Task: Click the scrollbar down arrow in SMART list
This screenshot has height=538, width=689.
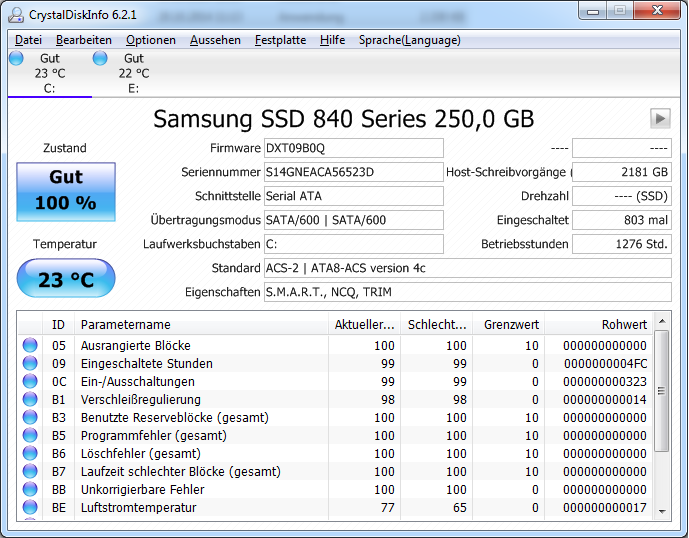Action: coord(662,511)
